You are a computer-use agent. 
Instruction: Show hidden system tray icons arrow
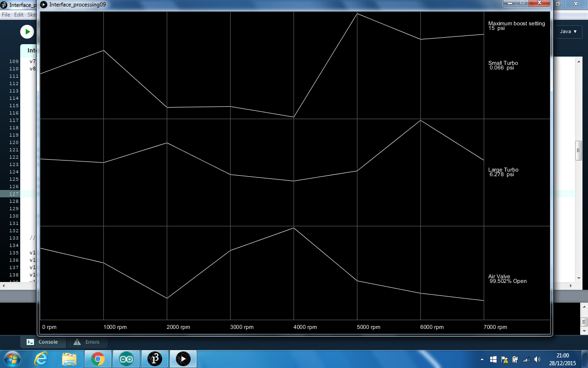(x=482, y=359)
